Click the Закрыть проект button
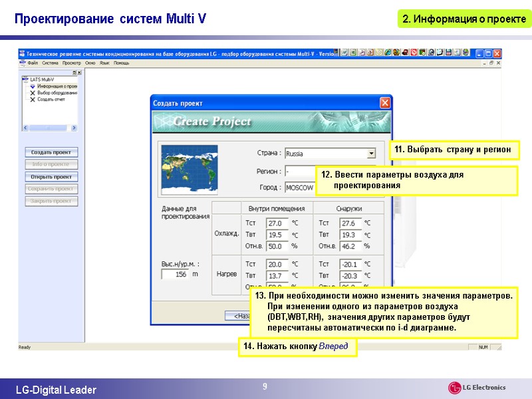Image resolution: width=532 pixels, height=399 pixels. (x=51, y=201)
